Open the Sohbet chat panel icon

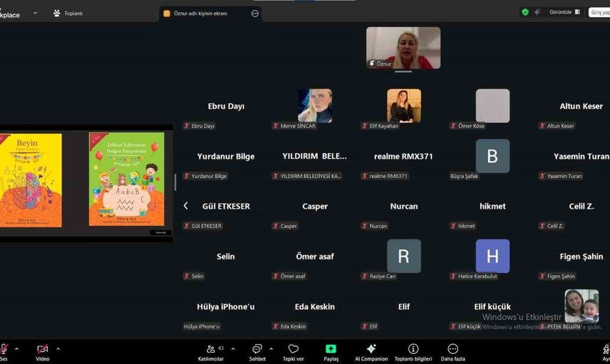(257, 349)
